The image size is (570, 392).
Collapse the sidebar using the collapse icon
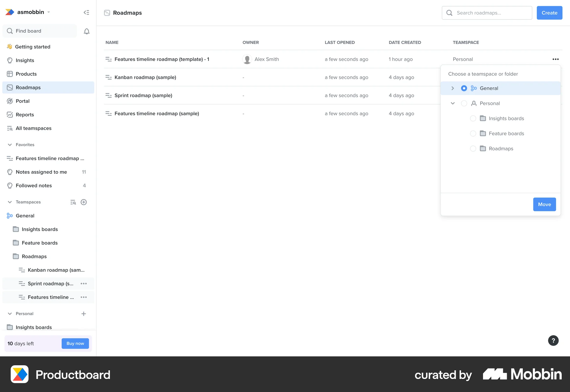tap(86, 12)
